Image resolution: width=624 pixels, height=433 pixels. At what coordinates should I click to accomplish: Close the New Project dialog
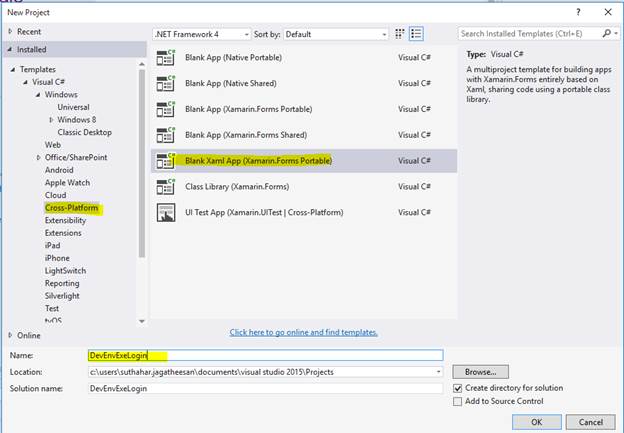(x=608, y=12)
